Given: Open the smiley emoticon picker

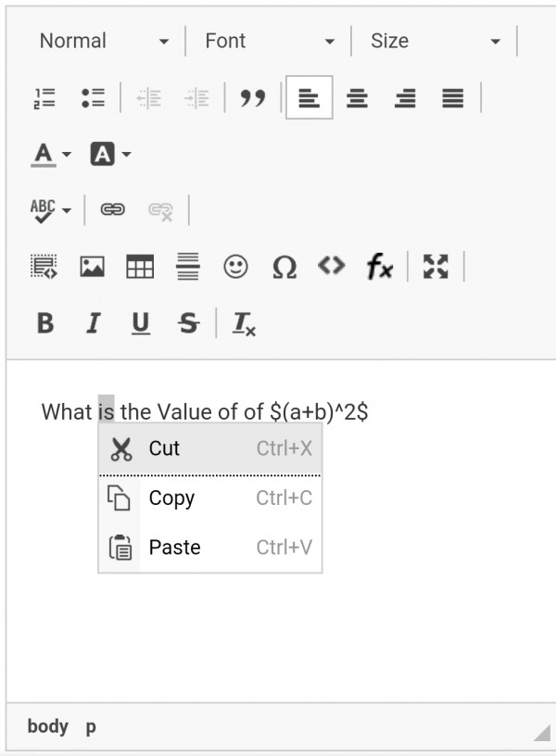Looking at the screenshot, I should point(236,268).
